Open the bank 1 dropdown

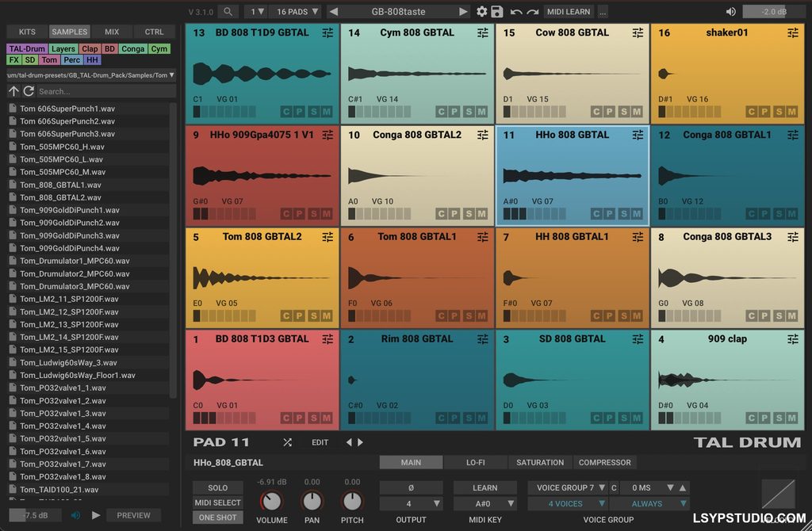tap(257, 11)
